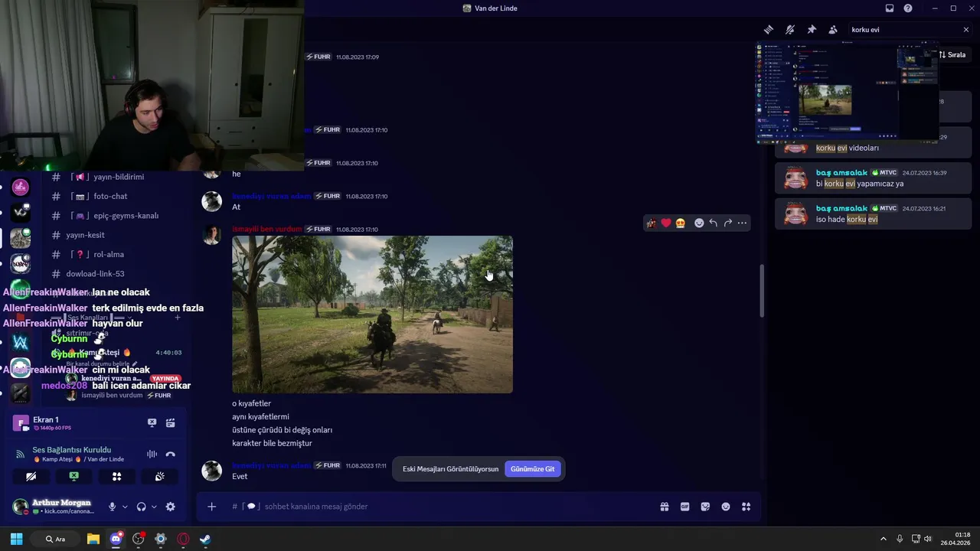The image size is (980, 551).
Task: Open 'bi korku evi yapamıcaz ya' search result
Action: [873, 178]
